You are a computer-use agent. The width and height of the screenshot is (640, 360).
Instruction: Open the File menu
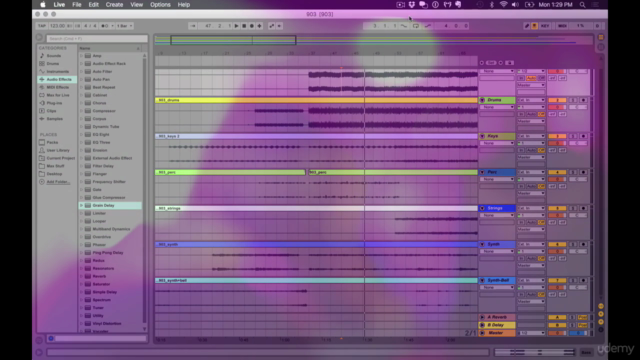[x=77, y=4]
